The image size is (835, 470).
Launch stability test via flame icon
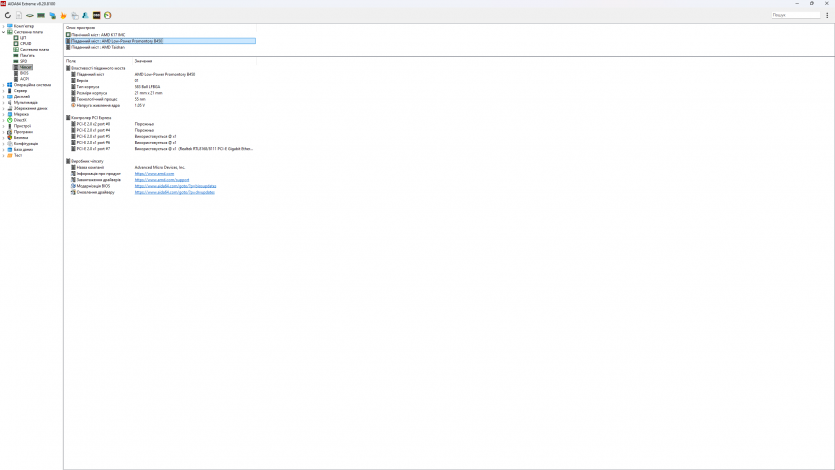point(64,15)
